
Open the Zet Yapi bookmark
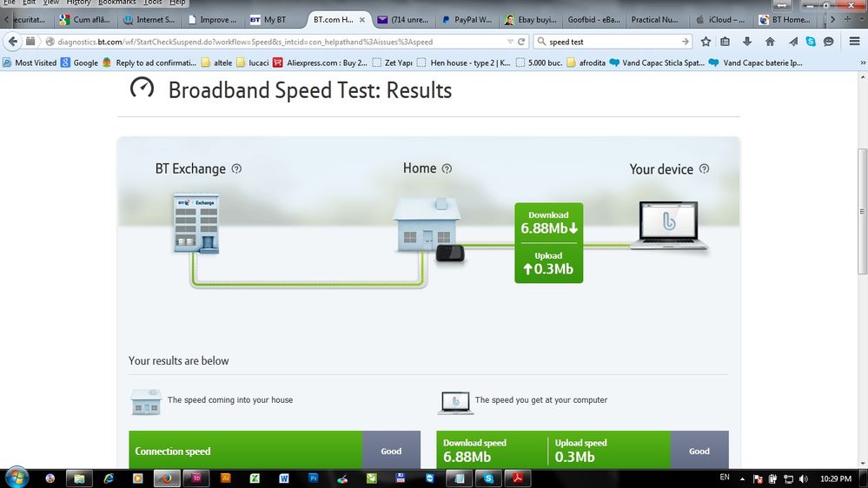click(x=393, y=63)
